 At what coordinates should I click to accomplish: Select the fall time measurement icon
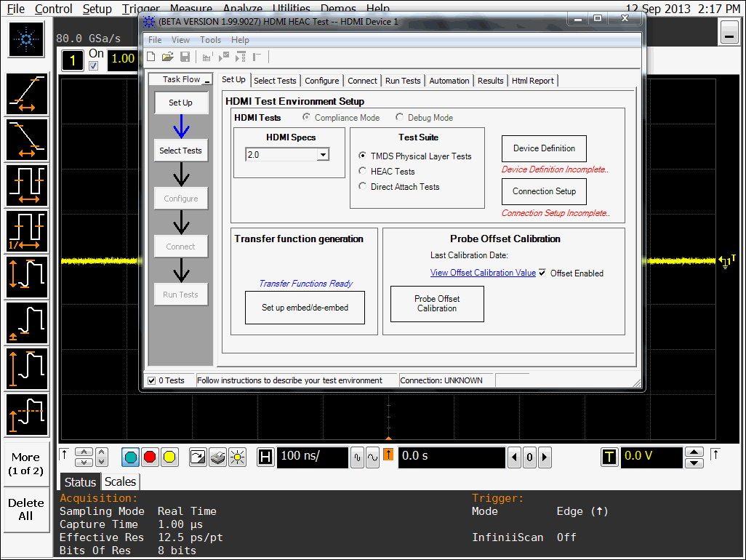27,140
